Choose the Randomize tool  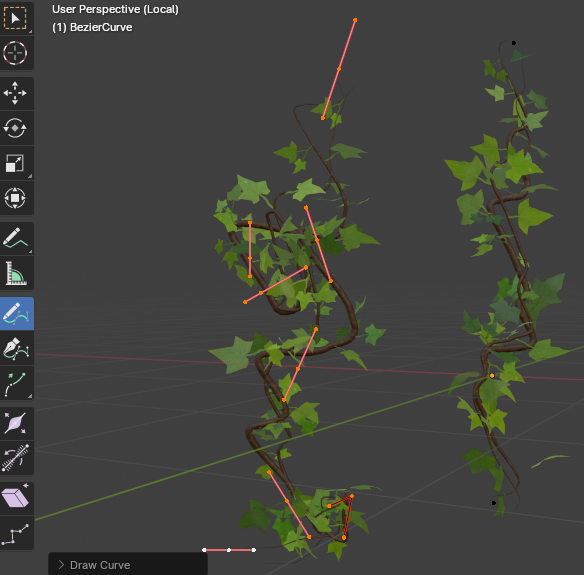click(x=15, y=533)
